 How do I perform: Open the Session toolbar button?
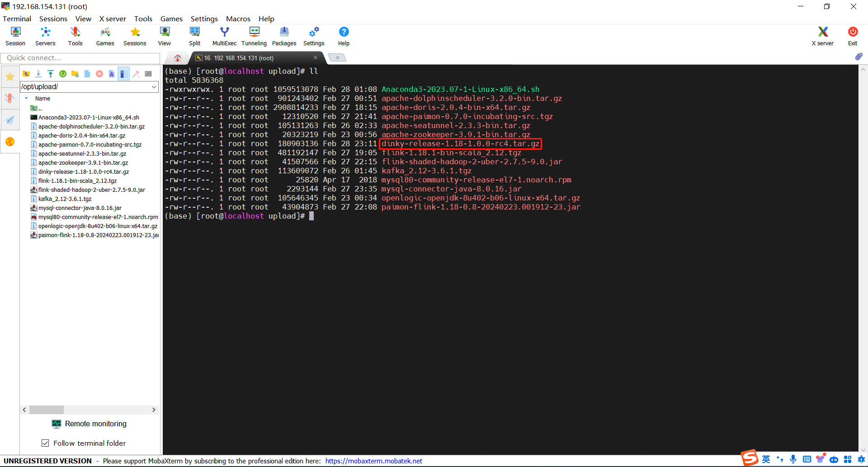(x=15, y=36)
